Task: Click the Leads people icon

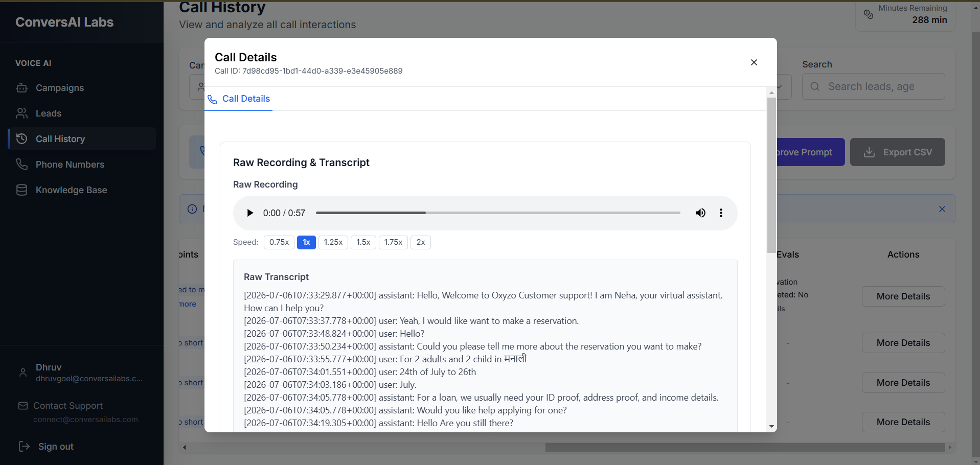Action: point(21,113)
